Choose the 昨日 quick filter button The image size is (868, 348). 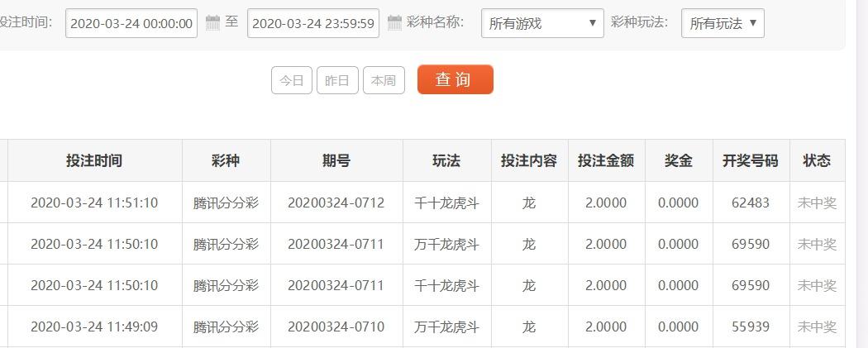coord(337,80)
